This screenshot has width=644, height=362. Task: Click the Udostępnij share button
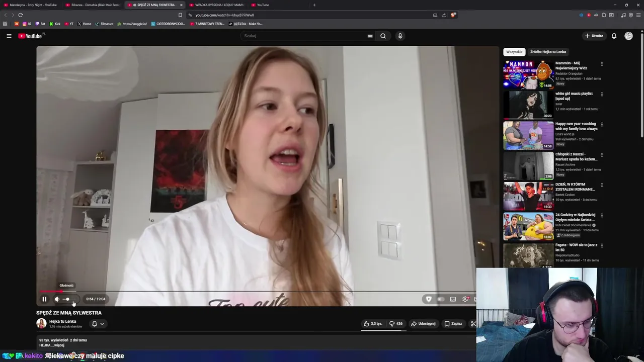click(x=423, y=324)
